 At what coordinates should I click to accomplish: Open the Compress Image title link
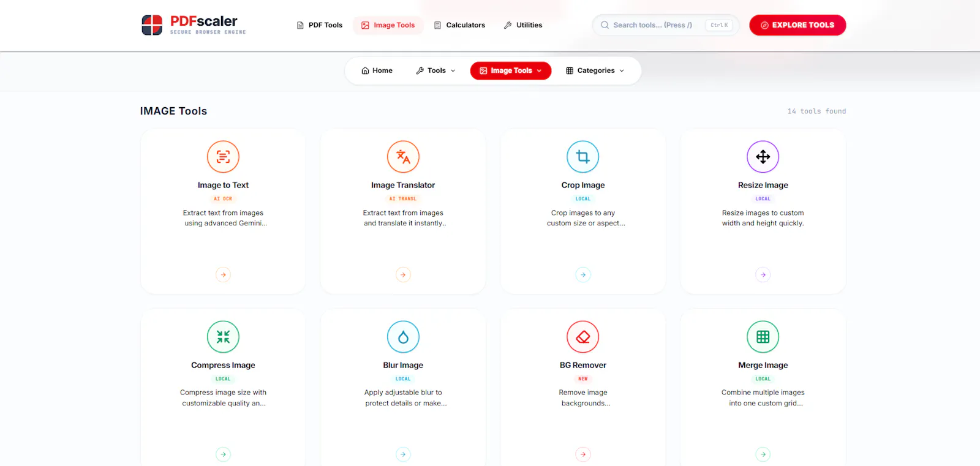[223, 365]
